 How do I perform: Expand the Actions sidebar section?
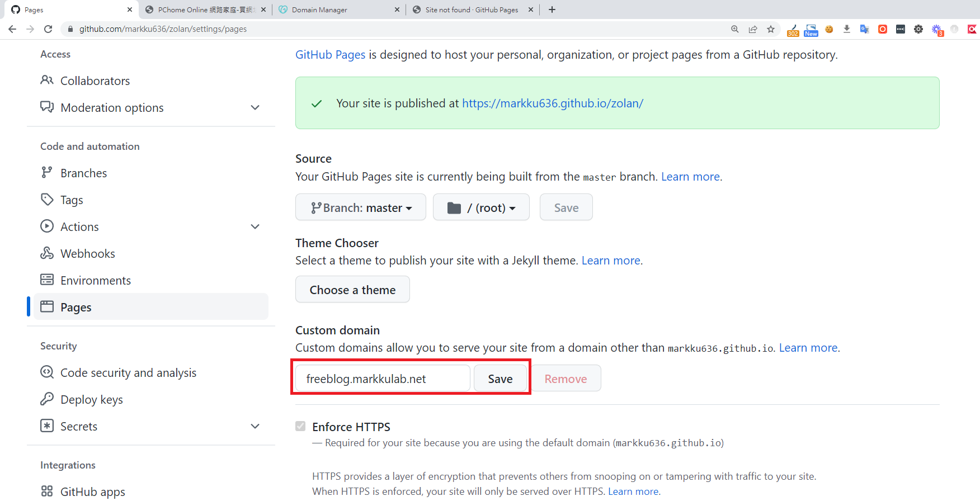tap(255, 226)
